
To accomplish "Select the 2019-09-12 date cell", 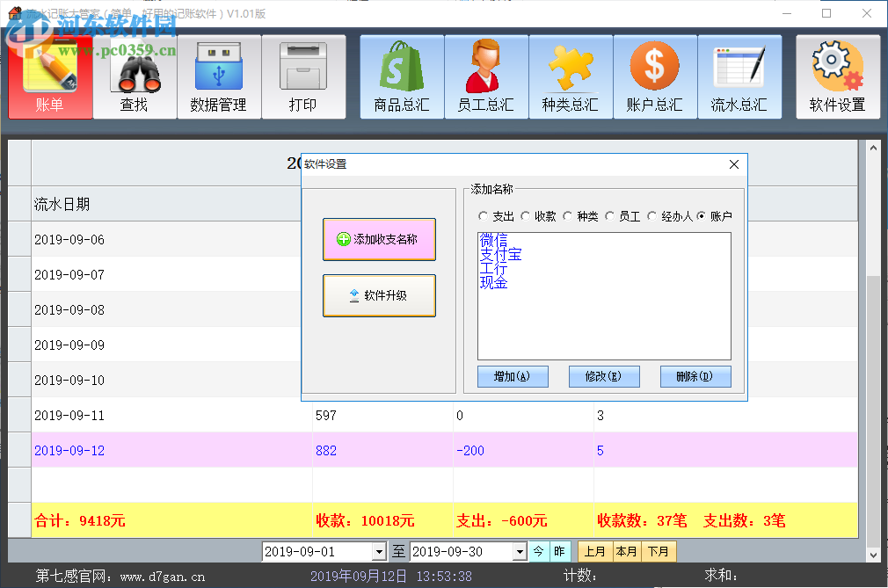I will pos(171,451).
